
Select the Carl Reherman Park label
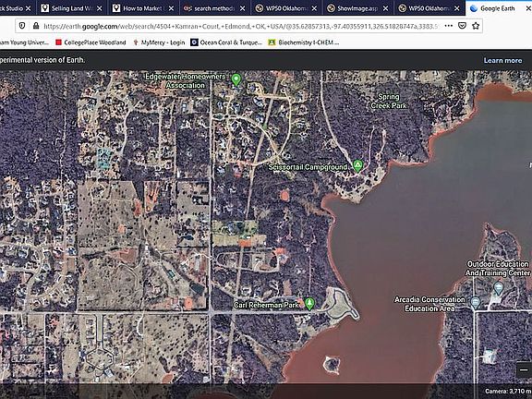click(x=266, y=305)
